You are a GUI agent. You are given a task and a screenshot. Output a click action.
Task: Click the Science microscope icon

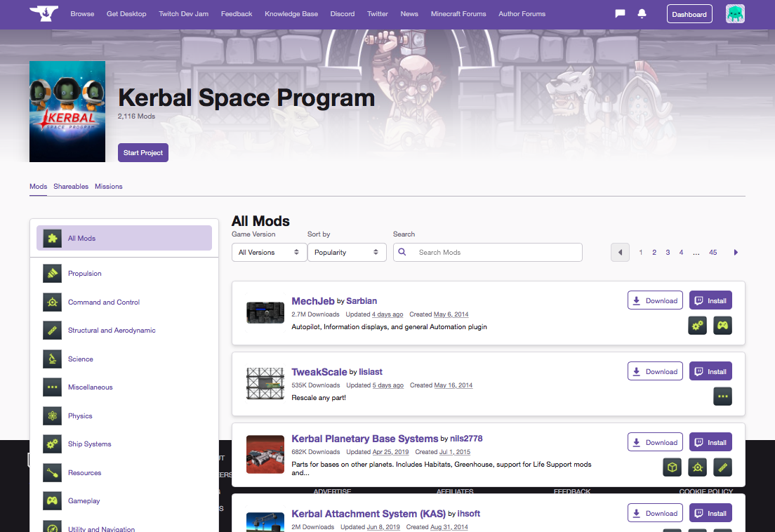click(x=53, y=359)
